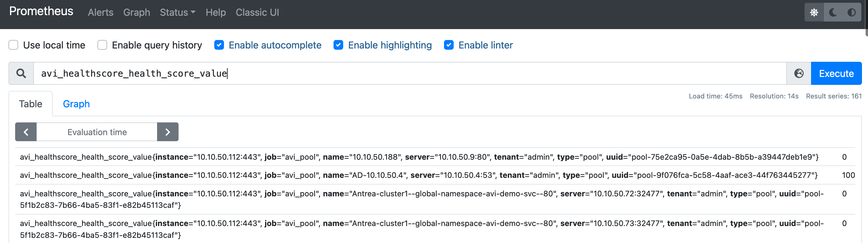Open the metrics explorer globe icon
The height and width of the screenshot is (243, 868).
click(x=799, y=73)
